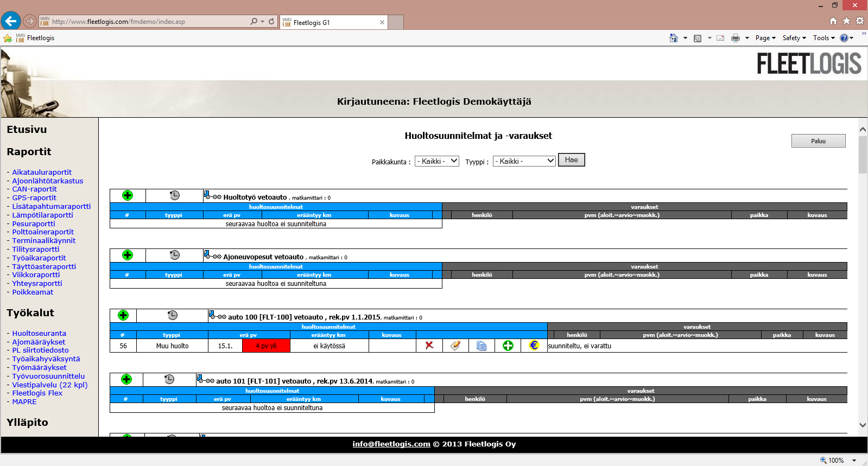
Task: Open Fleetlogis favorites bar bookmark
Action: 35,38
